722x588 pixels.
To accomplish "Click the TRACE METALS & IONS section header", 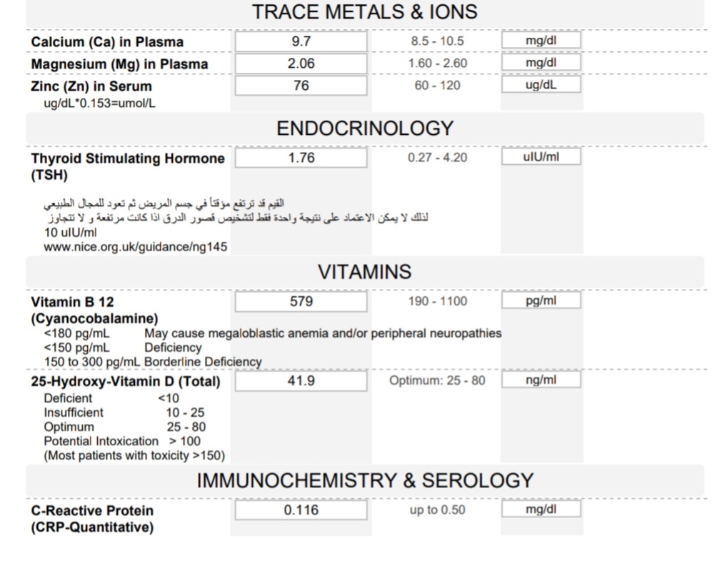I will 364,12.
